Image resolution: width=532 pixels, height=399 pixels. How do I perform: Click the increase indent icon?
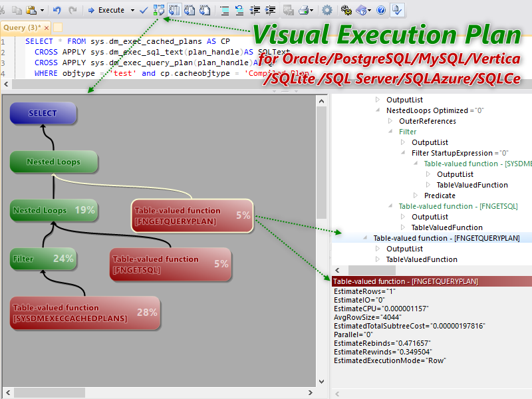[x=270, y=10]
